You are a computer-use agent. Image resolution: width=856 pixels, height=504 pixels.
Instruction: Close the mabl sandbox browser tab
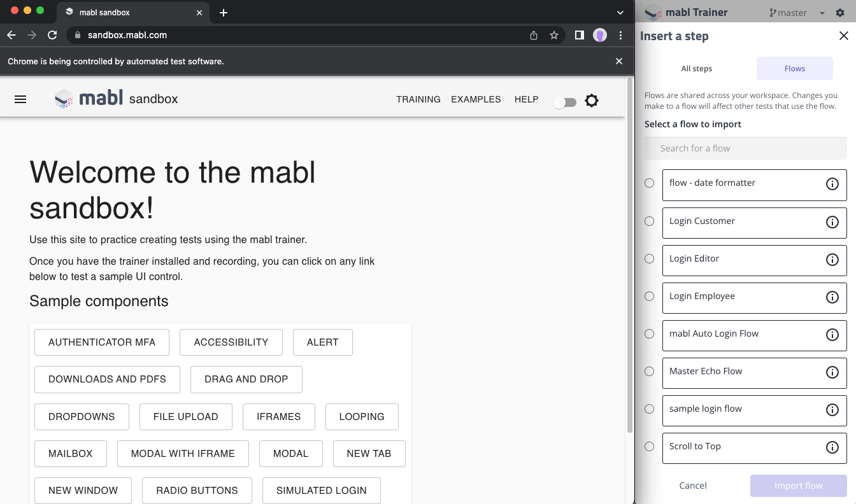pos(199,12)
